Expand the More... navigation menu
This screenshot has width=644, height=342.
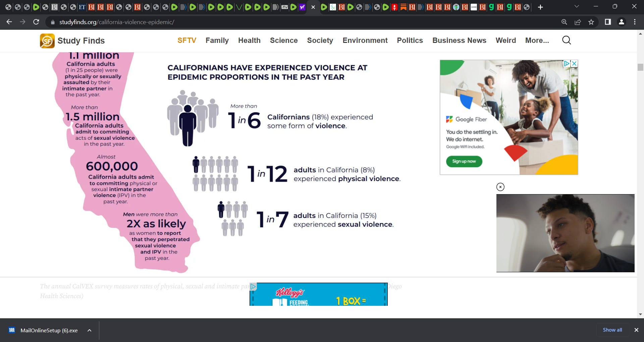pyautogui.click(x=537, y=41)
